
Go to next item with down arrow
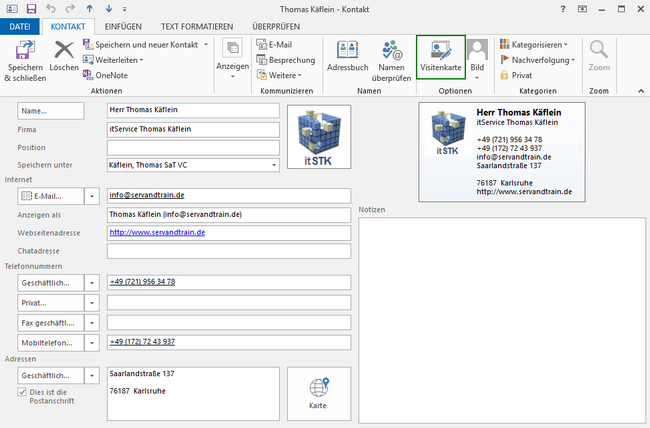tap(109, 8)
